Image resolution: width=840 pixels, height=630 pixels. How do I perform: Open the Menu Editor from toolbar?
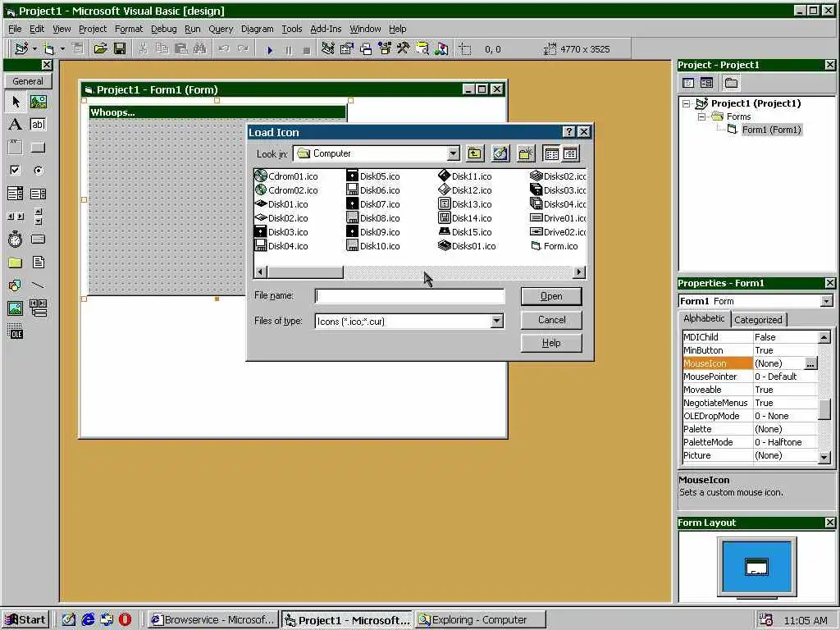click(x=78, y=48)
